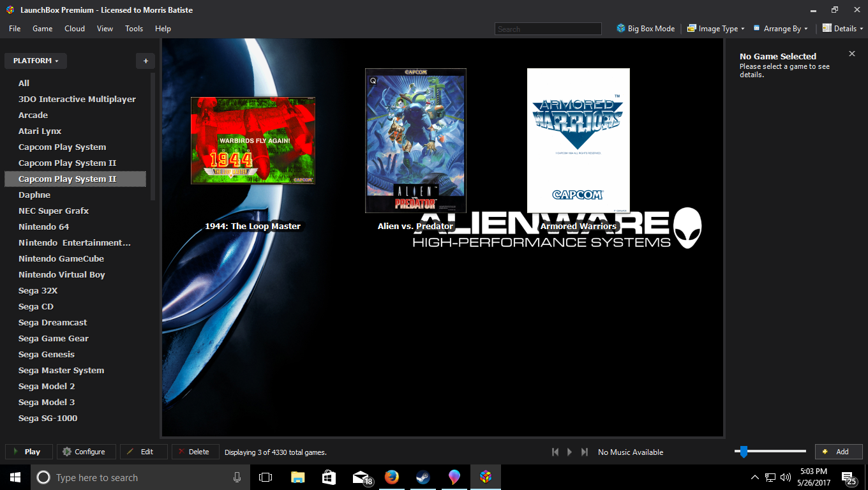Click the Add button
Viewport: 868px width, 490px height.
839,452
